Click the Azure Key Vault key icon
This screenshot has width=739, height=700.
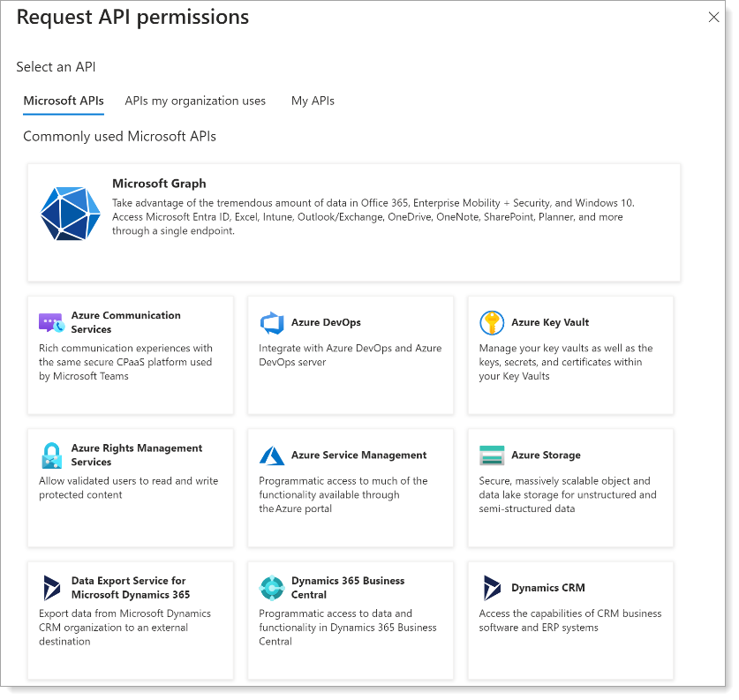492,323
